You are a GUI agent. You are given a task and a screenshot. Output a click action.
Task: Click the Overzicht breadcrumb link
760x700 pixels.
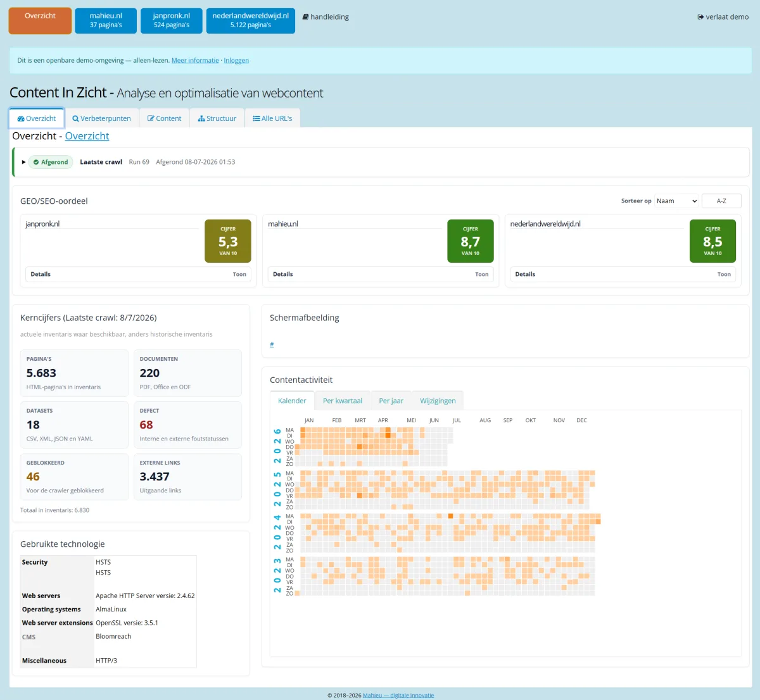(87, 136)
